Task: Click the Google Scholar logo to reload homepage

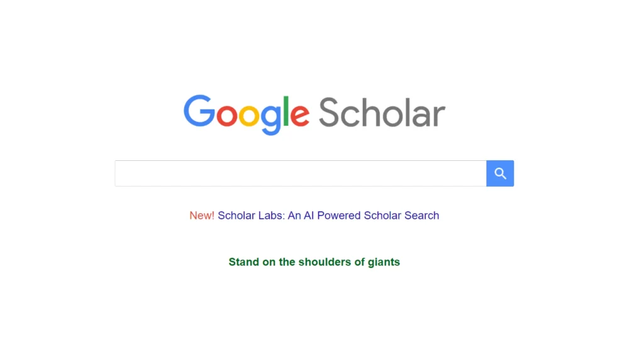Action: click(313, 114)
